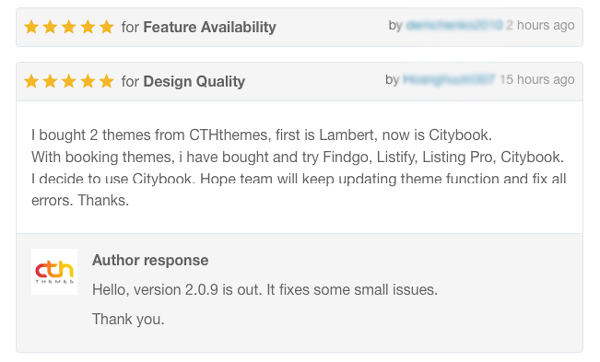The width and height of the screenshot is (600, 362).
Task: Click review text mentioning Lambert and Citybook
Action: (261, 135)
